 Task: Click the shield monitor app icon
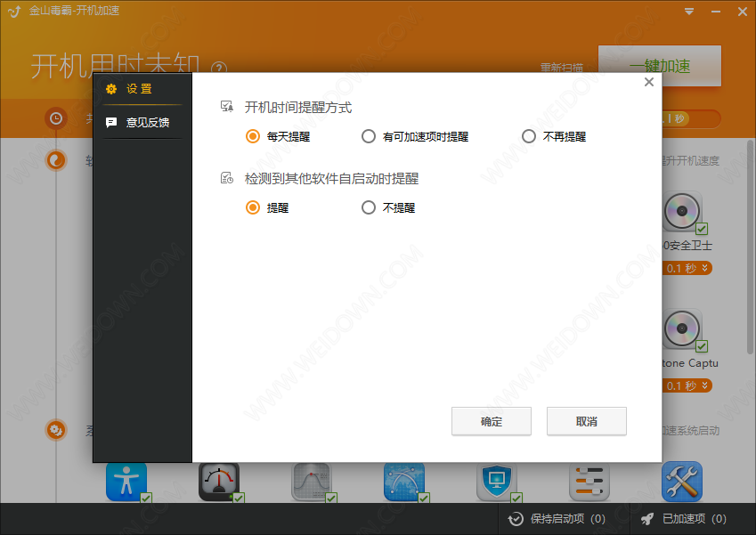[497, 482]
